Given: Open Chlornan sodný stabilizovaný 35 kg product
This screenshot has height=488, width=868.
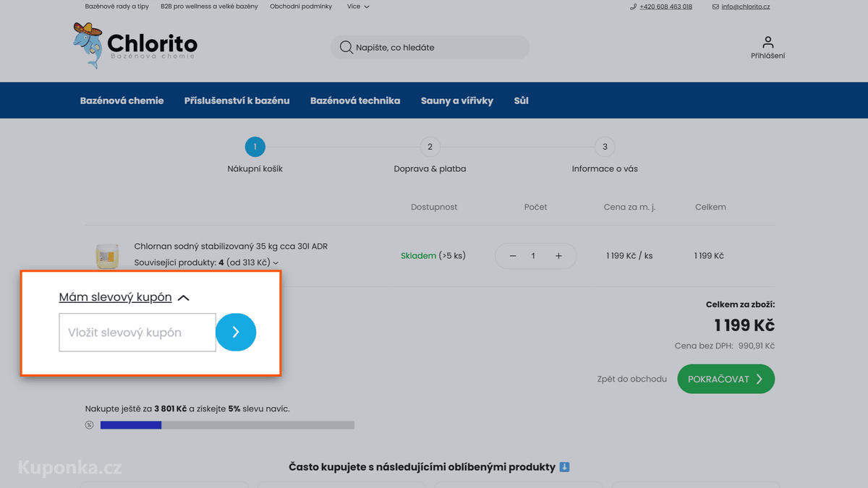Looking at the screenshot, I should click(231, 247).
